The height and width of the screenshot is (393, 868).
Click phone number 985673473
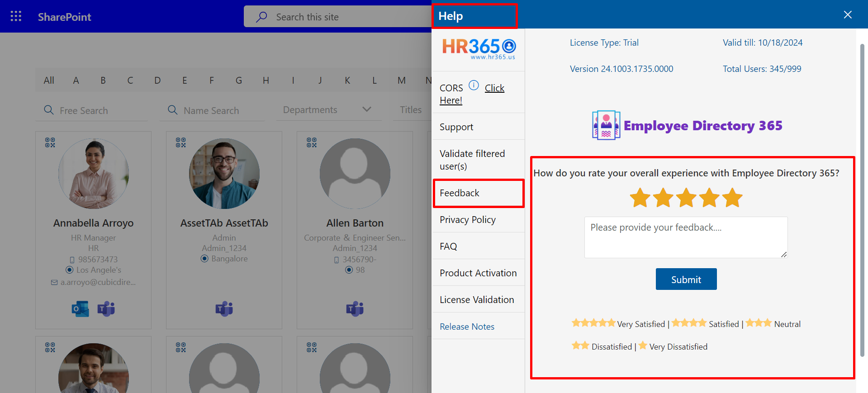(98, 260)
